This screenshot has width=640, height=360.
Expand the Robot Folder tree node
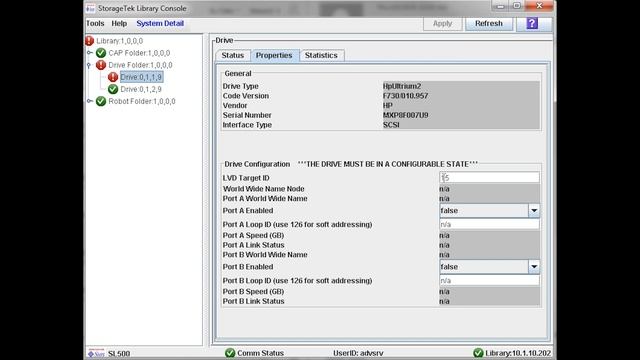(89, 101)
